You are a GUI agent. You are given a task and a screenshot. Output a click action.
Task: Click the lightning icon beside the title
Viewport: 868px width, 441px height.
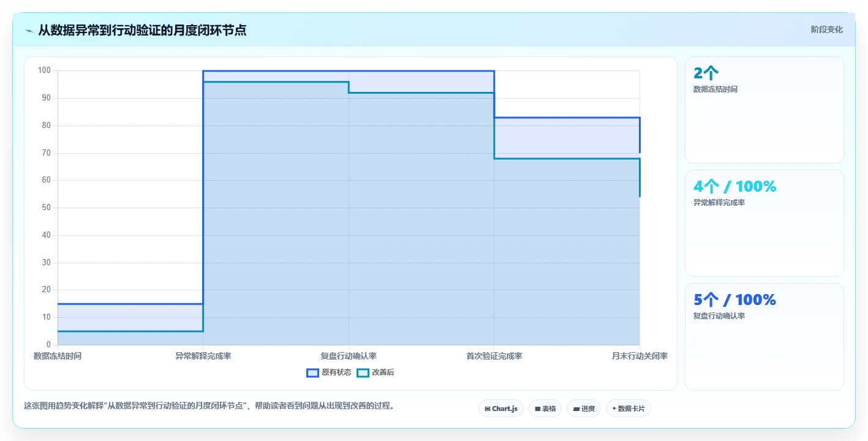(x=29, y=30)
